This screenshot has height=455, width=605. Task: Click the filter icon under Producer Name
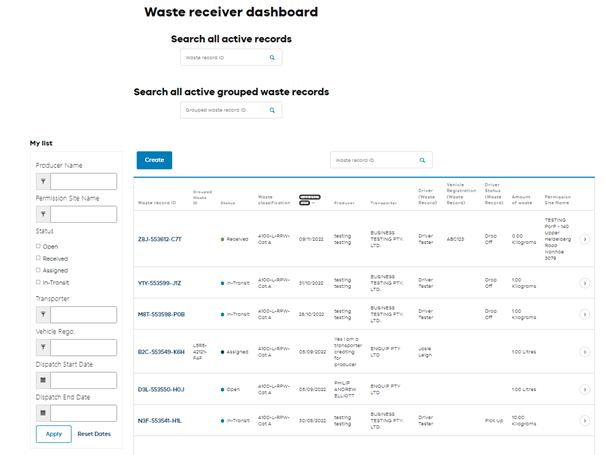(43, 181)
